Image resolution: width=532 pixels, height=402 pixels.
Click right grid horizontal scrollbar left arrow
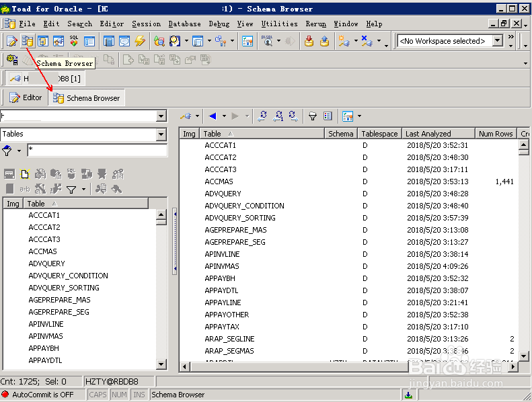(184, 367)
